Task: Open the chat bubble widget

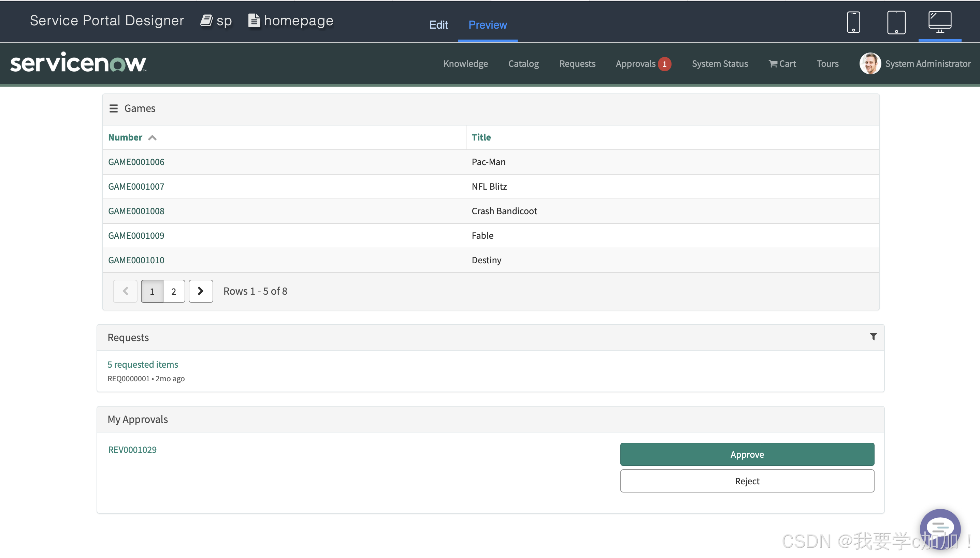Action: point(940,528)
